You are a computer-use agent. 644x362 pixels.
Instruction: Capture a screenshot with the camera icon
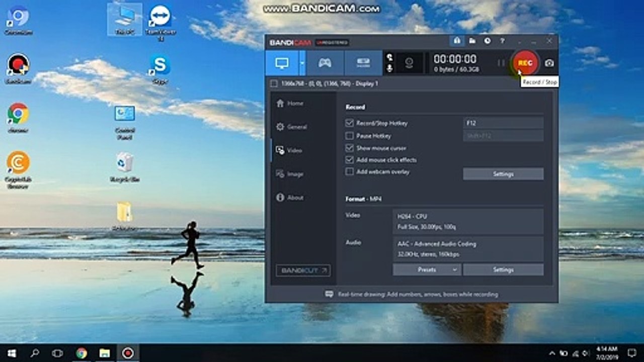click(549, 63)
